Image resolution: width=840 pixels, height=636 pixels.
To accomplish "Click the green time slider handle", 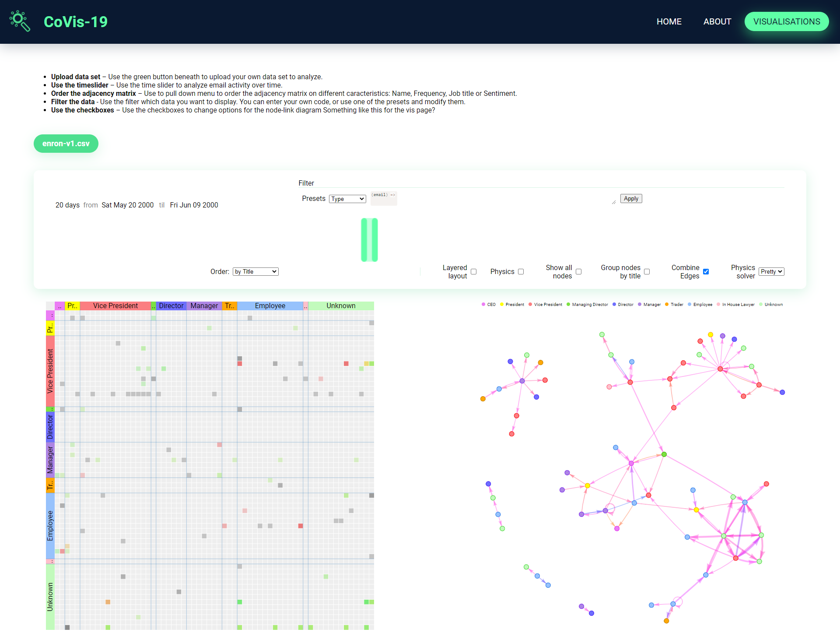I will tap(369, 240).
